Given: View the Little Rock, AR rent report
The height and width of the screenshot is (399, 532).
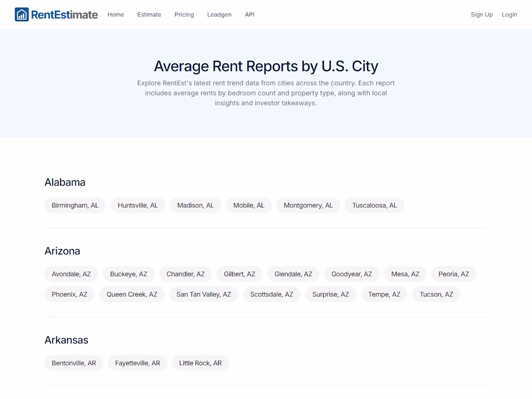Looking at the screenshot, I should pos(200,363).
